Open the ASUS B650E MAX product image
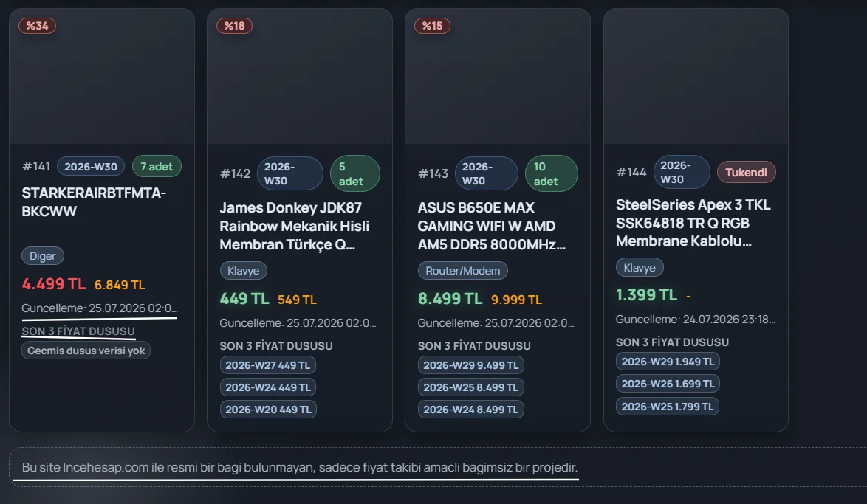Viewport: 867px width, 504px height. tap(498, 76)
